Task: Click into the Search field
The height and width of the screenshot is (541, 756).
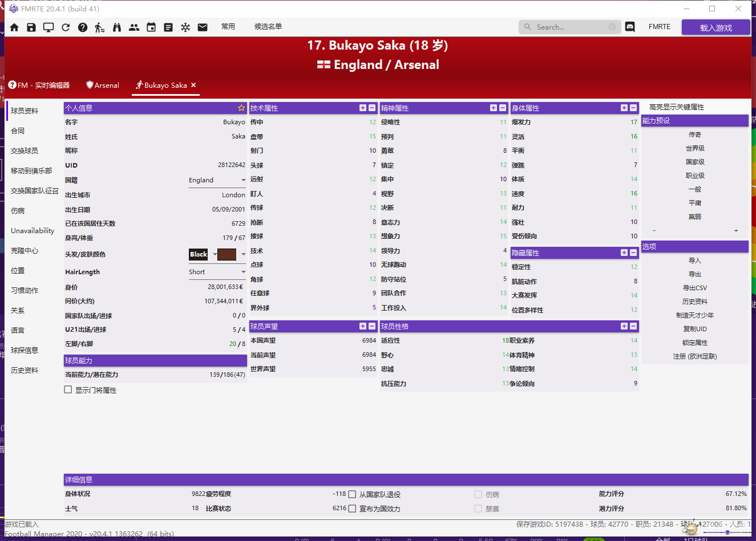Action: click(571, 27)
